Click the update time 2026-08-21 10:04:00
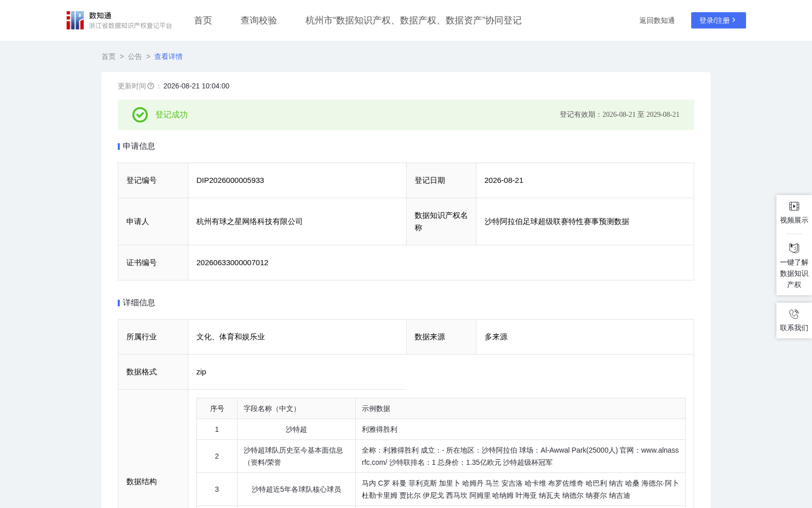This screenshot has height=508, width=812. click(x=196, y=86)
